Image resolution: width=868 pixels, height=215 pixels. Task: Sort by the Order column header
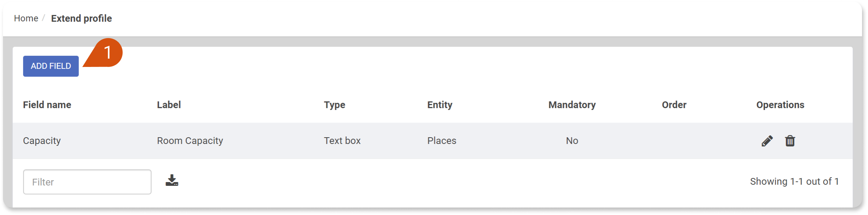pyautogui.click(x=674, y=105)
